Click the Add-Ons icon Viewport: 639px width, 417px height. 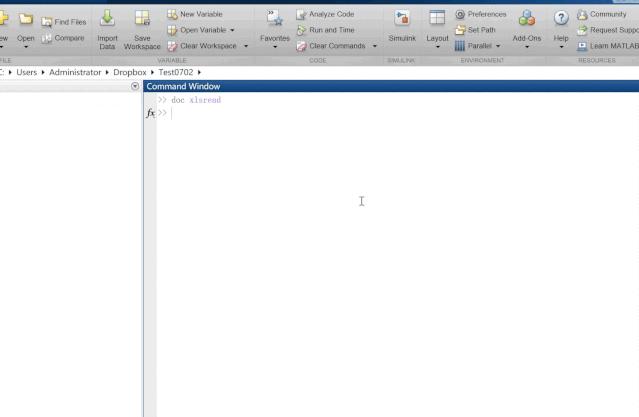pos(527,18)
